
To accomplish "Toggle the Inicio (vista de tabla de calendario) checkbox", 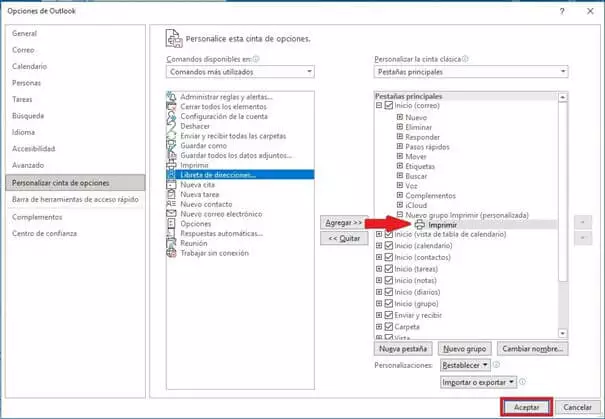I will [389, 234].
